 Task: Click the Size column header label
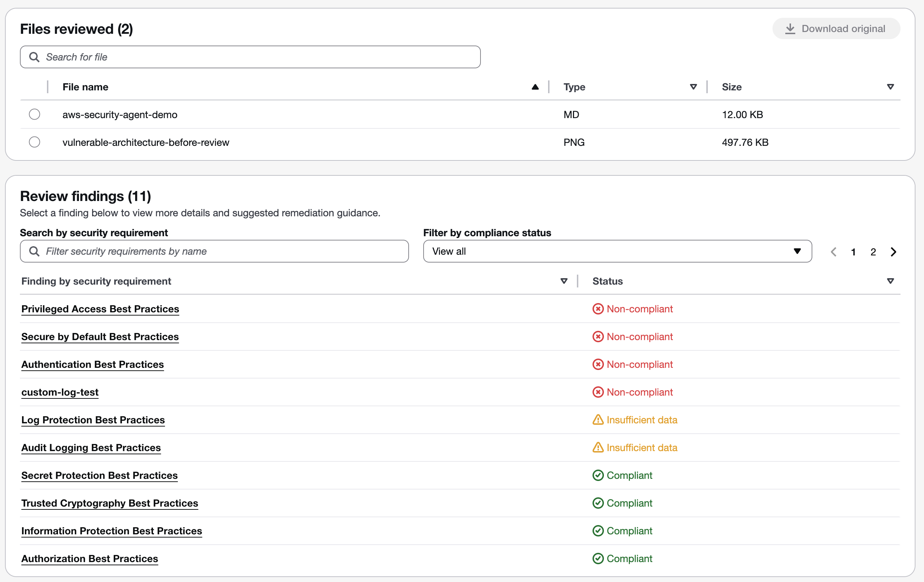tap(731, 87)
